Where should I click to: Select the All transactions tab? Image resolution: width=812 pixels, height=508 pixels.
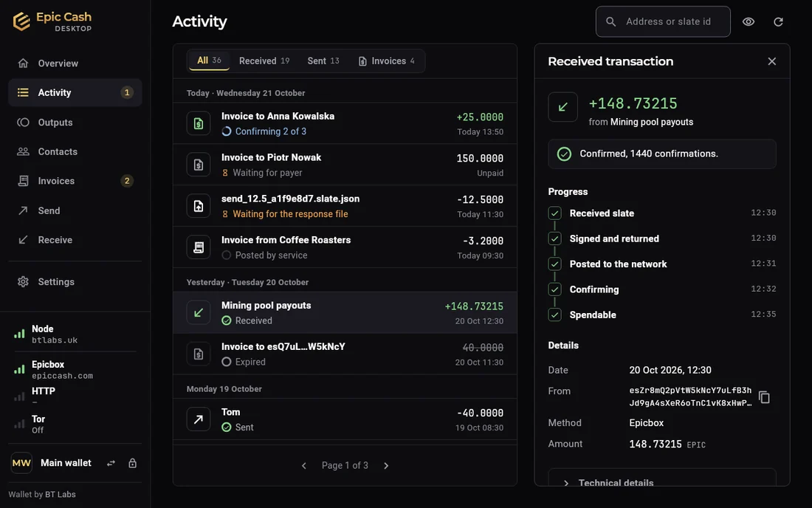pos(209,61)
